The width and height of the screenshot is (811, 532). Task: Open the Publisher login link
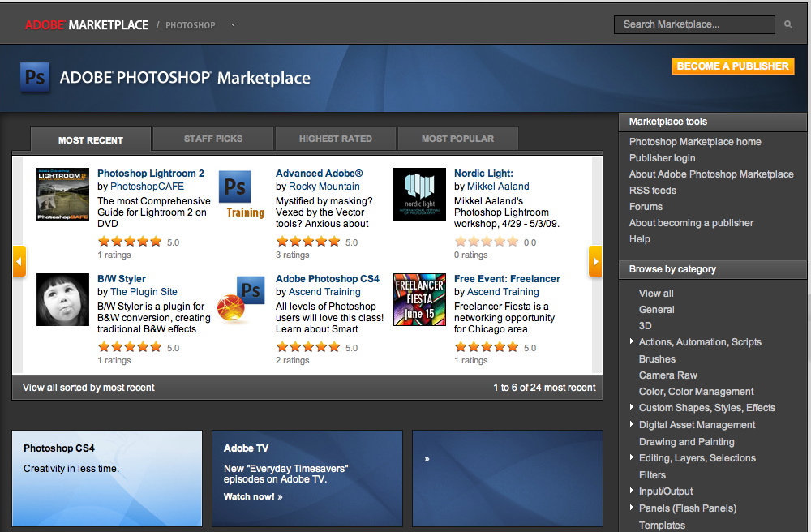pyautogui.click(x=662, y=157)
